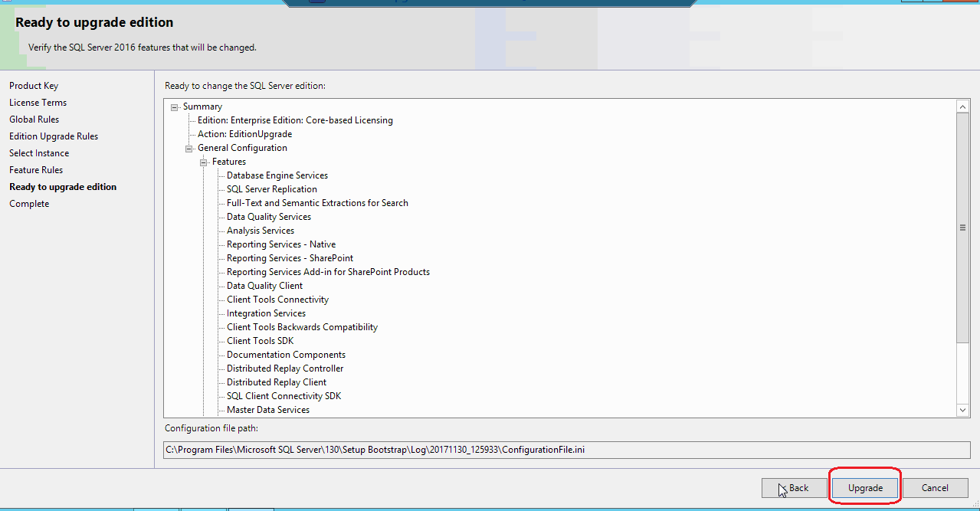Select the Select Instance step
The width and height of the screenshot is (980, 511).
(x=39, y=152)
